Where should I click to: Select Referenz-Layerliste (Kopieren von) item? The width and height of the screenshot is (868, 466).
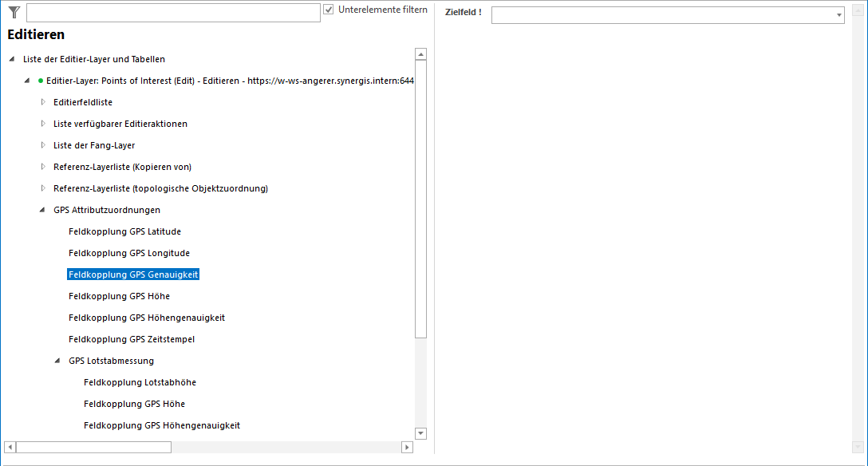pyautogui.click(x=122, y=167)
